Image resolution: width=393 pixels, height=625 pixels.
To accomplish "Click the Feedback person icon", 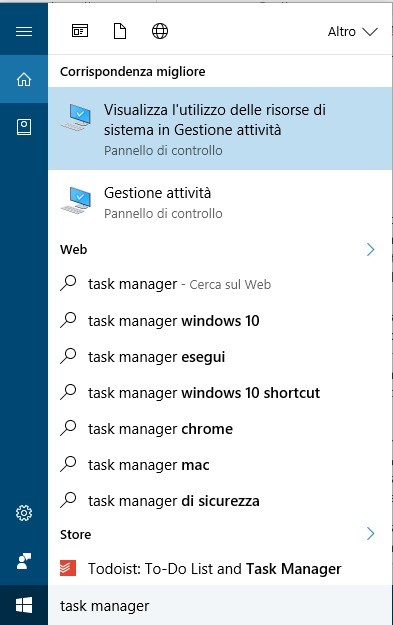I will tap(24, 561).
